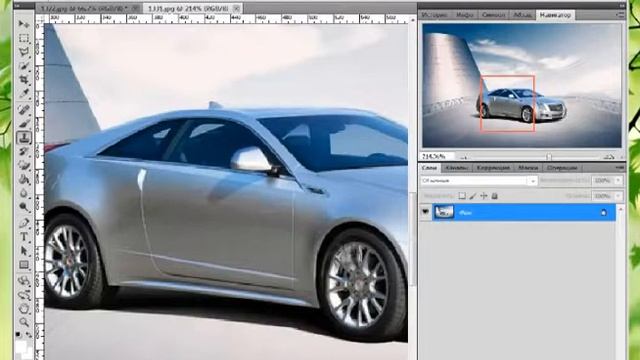Switch to the Навигатор tab
This screenshot has height=360, width=640.
coord(555,15)
